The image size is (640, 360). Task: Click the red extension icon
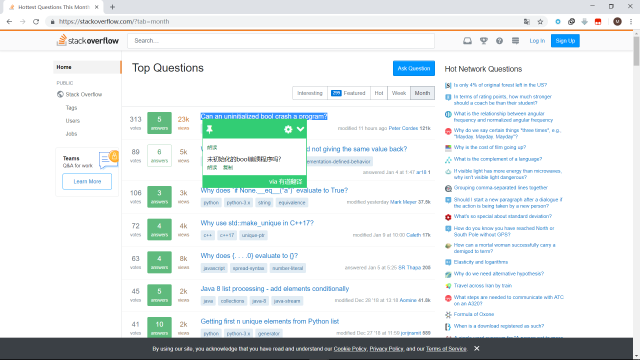coord(598,22)
